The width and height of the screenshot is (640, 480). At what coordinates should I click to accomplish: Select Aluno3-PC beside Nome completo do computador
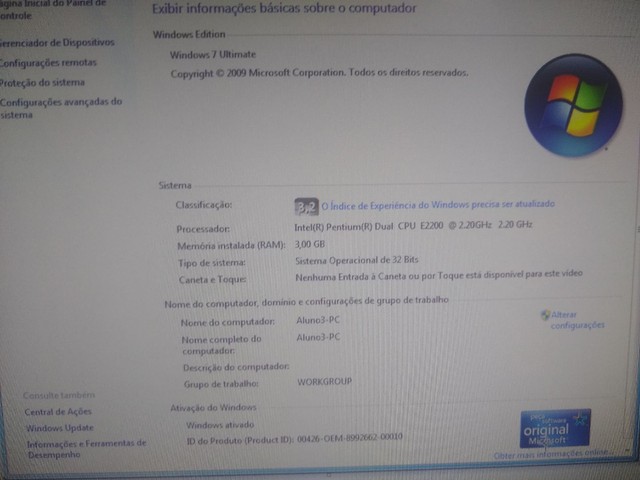click(318, 338)
